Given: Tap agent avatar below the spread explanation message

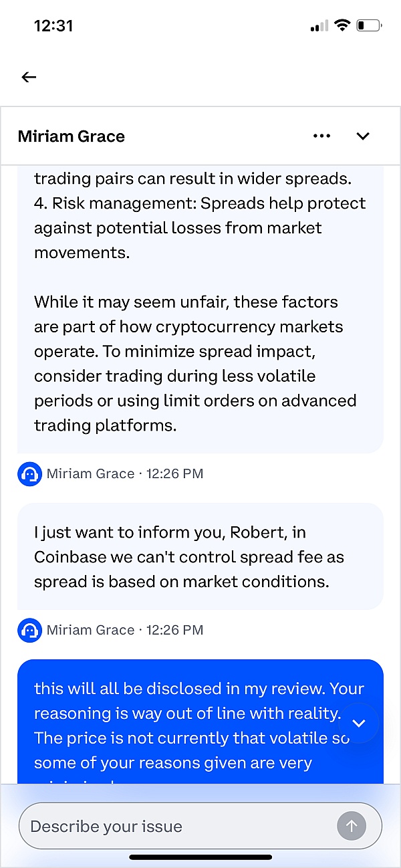Looking at the screenshot, I should click(x=29, y=474).
